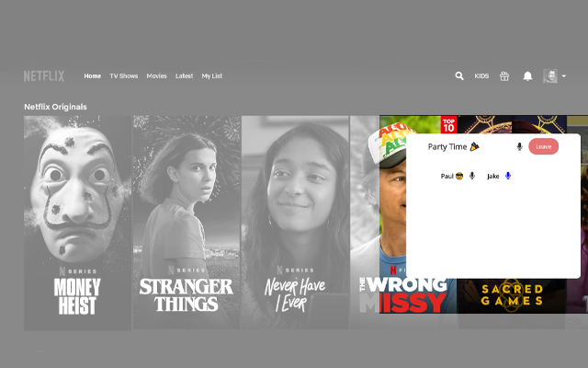Open the Movies menu
588x368 pixels.
click(x=156, y=76)
